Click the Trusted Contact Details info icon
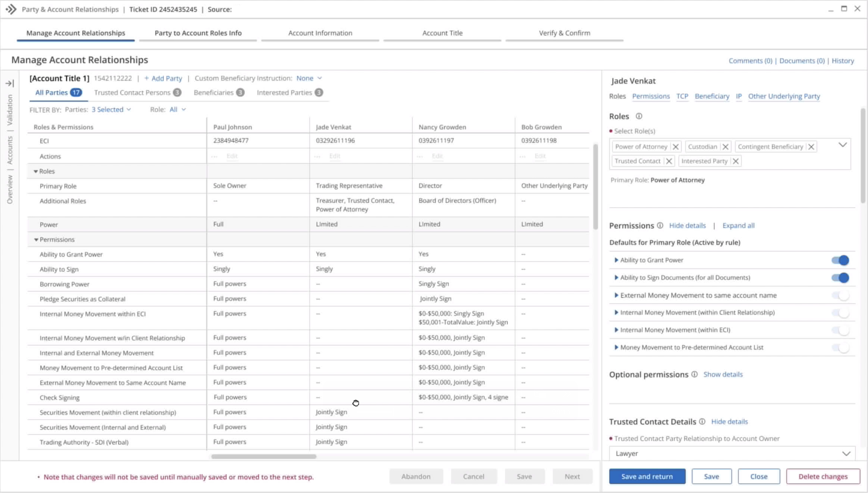 pos(703,421)
